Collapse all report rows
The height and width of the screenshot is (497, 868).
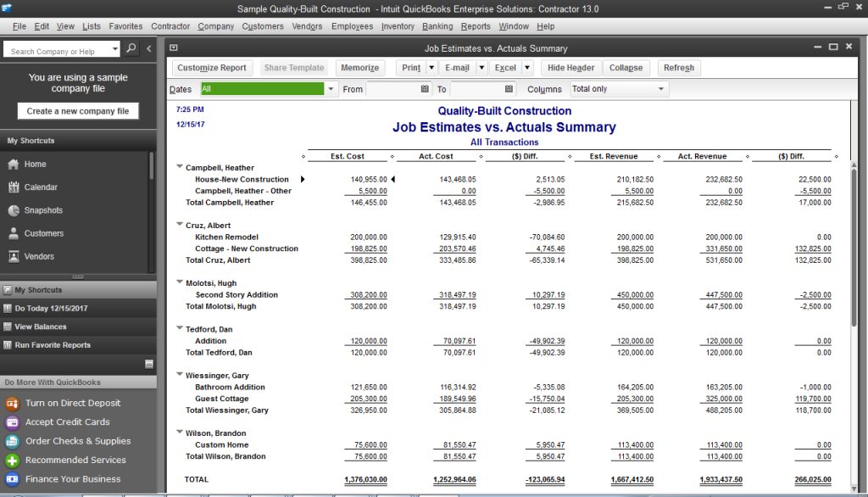pyautogui.click(x=626, y=67)
